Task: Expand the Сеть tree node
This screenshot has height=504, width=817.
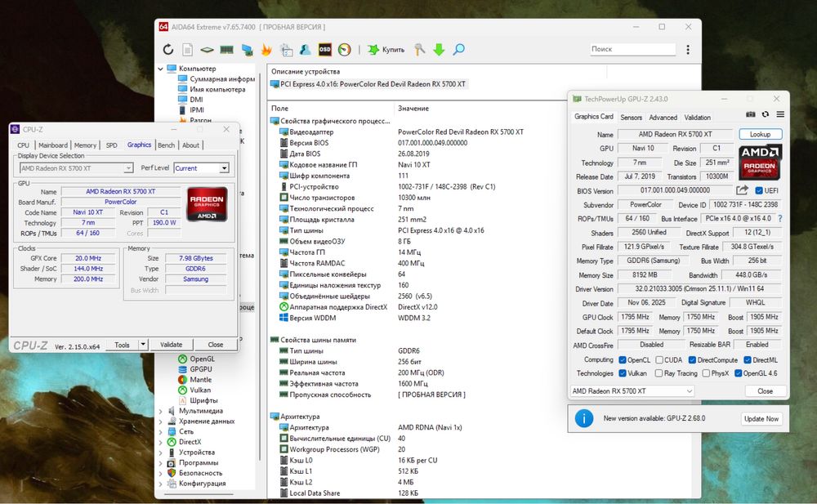Action: (x=160, y=432)
